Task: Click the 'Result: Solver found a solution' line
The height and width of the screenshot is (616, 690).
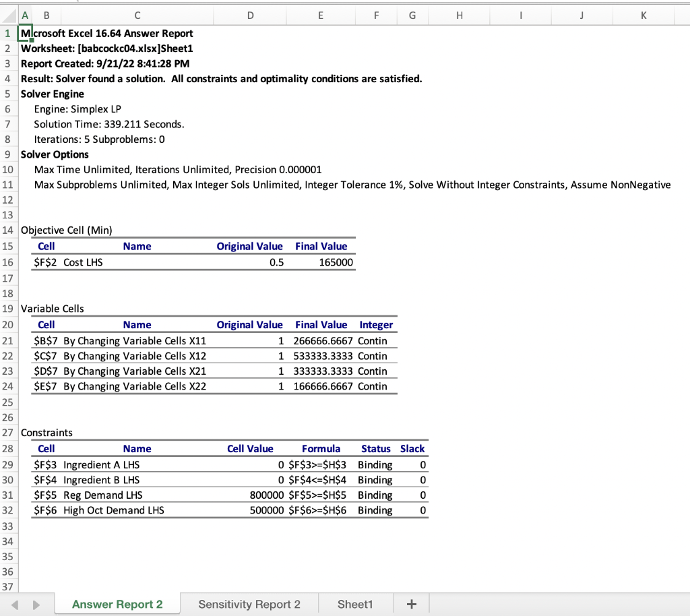Action: [221, 79]
